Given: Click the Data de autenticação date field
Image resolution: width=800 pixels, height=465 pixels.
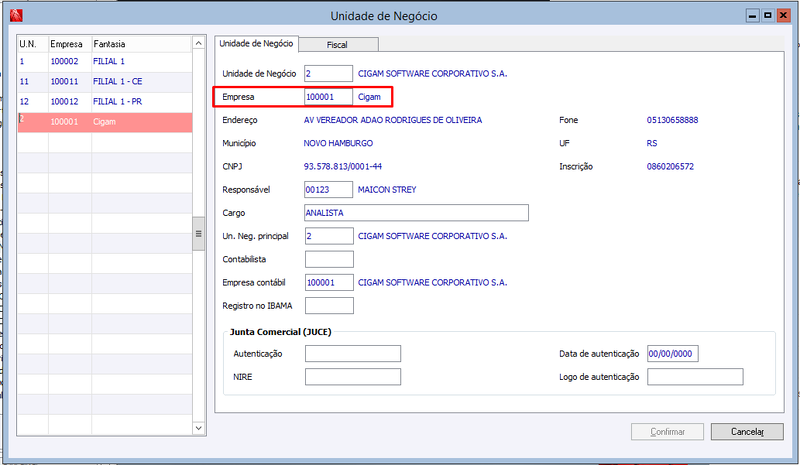Looking at the screenshot, I should [672, 354].
